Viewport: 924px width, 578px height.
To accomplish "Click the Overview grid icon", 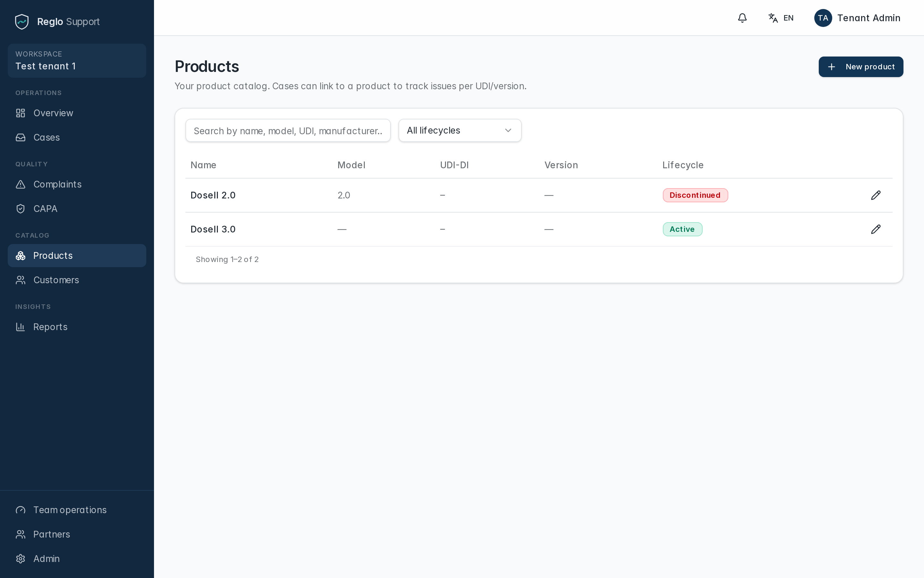I will click(x=21, y=113).
